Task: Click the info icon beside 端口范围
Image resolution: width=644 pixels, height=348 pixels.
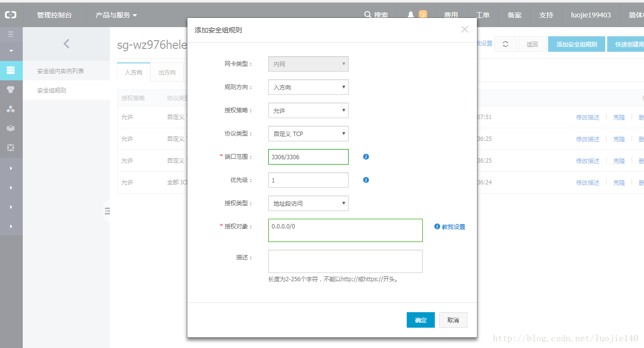Action: pyautogui.click(x=366, y=157)
